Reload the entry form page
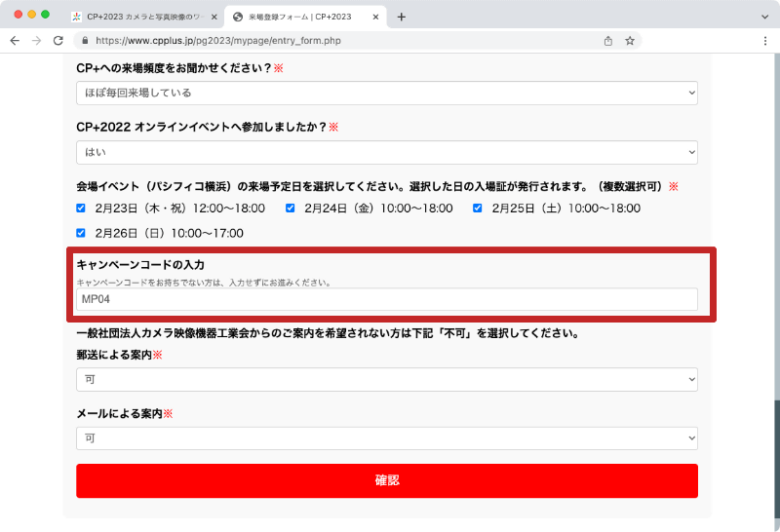The height and width of the screenshot is (532, 780). 58,41
